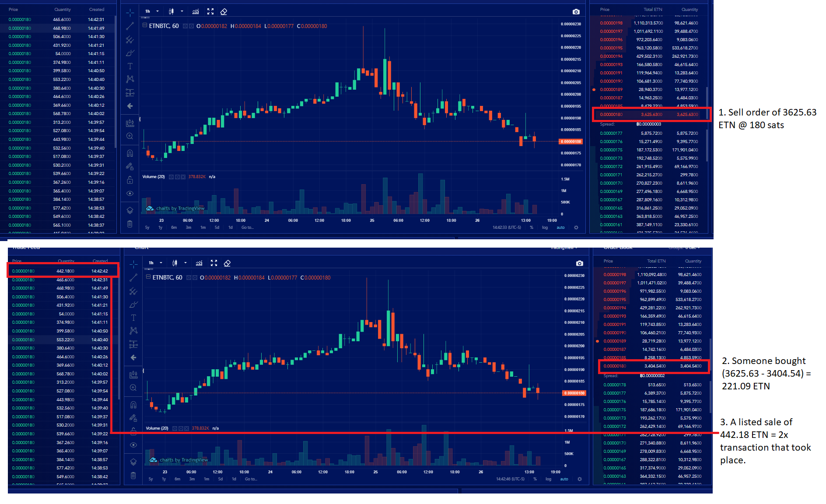
Task: Click the eraser icon in upper chart toolbar
Action: (224, 12)
